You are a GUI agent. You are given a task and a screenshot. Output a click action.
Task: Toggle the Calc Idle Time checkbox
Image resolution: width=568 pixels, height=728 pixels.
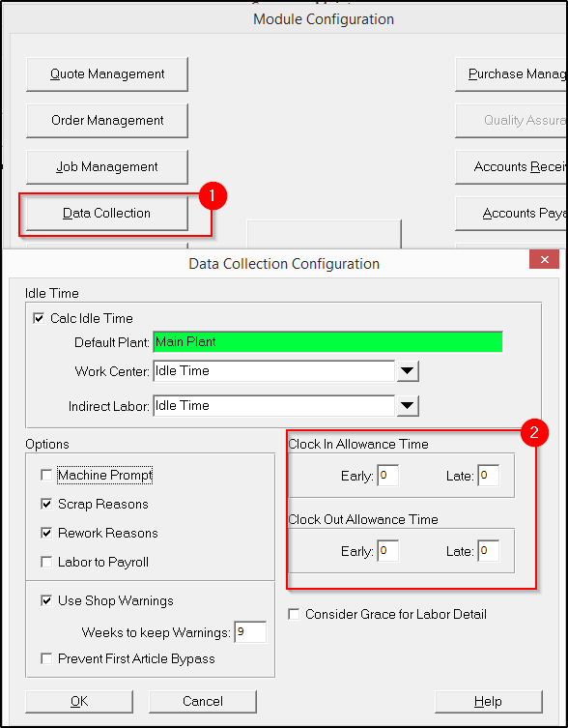pyautogui.click(x=39, y=318)
